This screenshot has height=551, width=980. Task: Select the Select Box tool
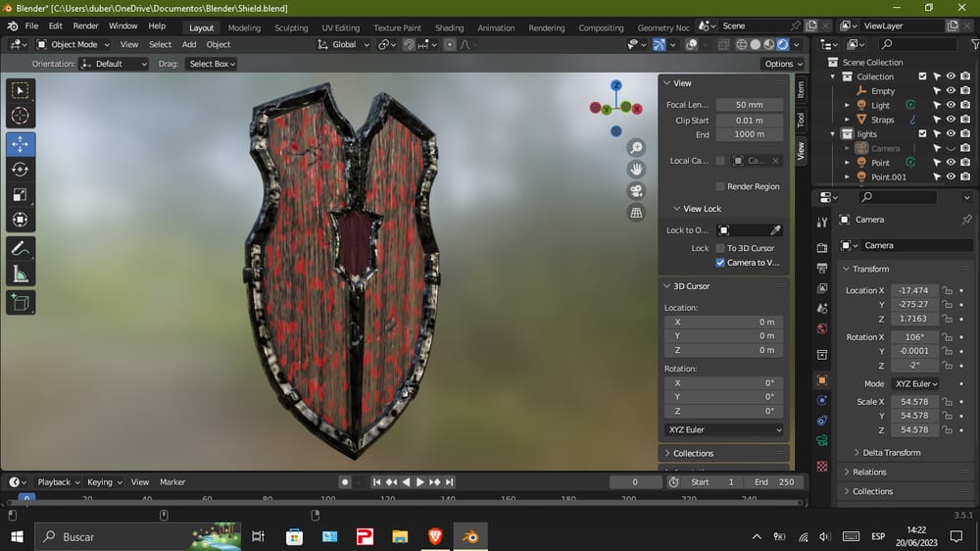(20, 90)
